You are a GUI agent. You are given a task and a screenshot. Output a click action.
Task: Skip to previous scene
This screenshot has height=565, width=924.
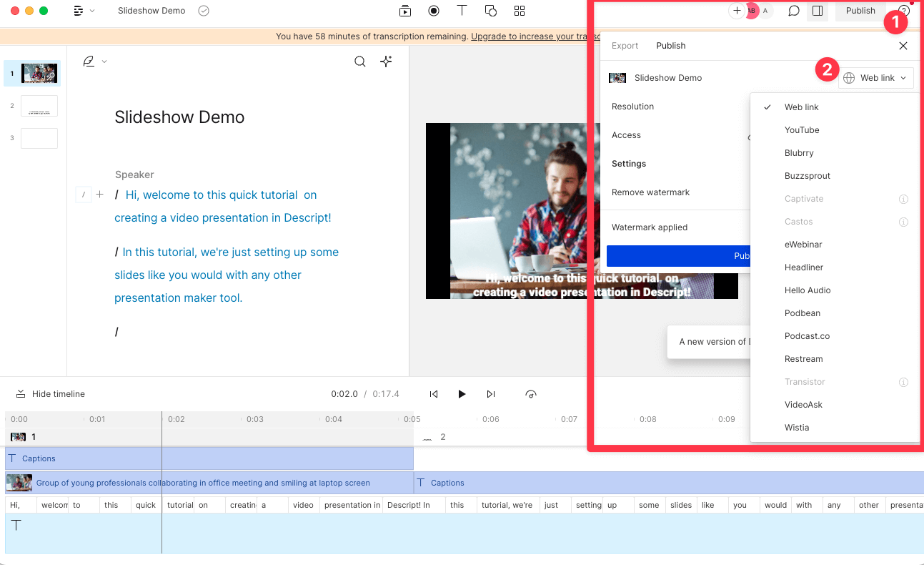[434, 394]
